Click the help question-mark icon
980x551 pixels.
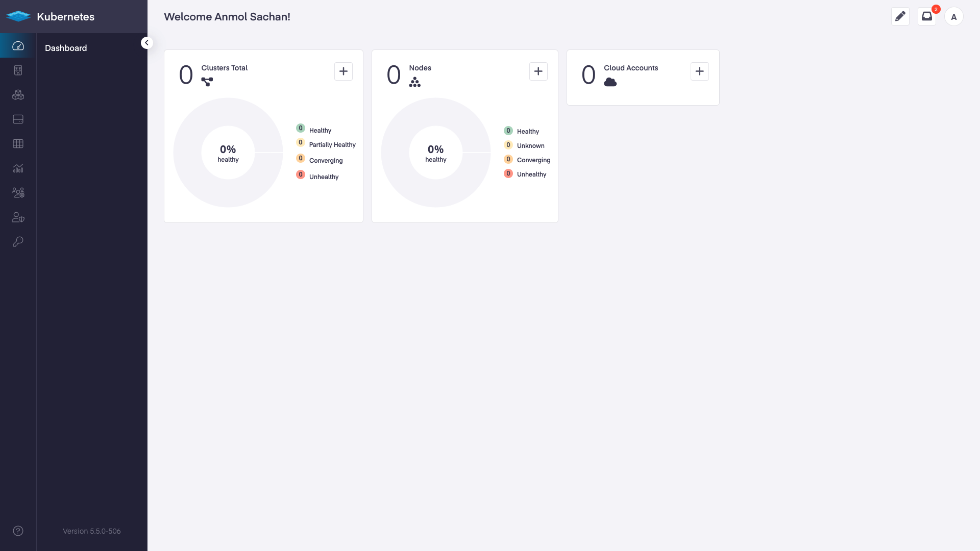pyautogui.click(x=18, y=531)
